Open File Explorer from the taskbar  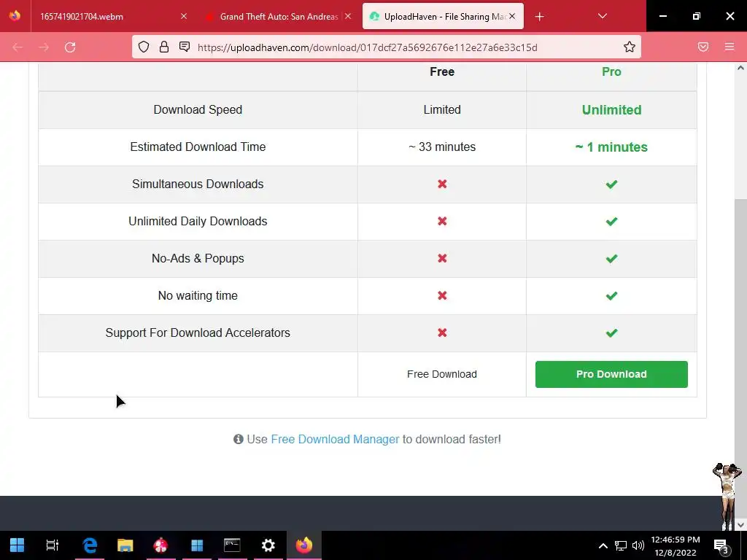[125, 545]
